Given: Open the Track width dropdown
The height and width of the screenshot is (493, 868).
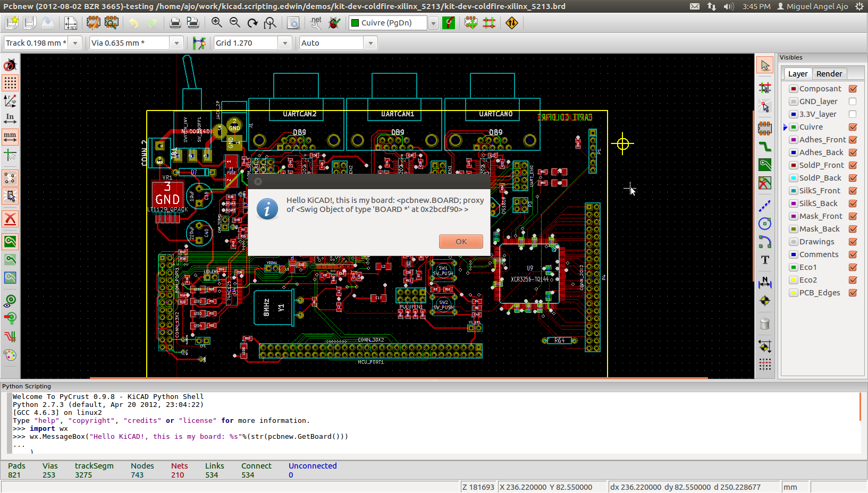Looking at the screenshot, I should (75, 43).
